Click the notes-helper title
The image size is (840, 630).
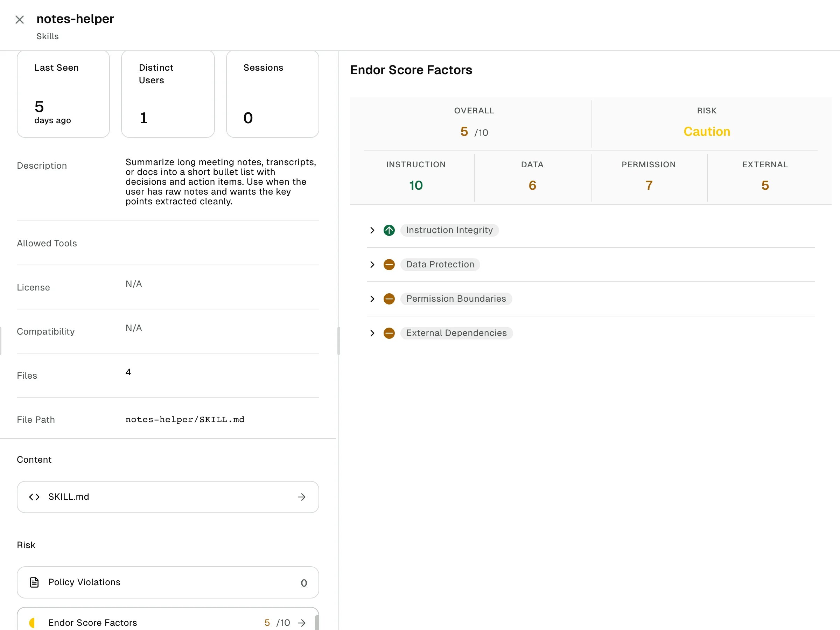click(75, 19)
